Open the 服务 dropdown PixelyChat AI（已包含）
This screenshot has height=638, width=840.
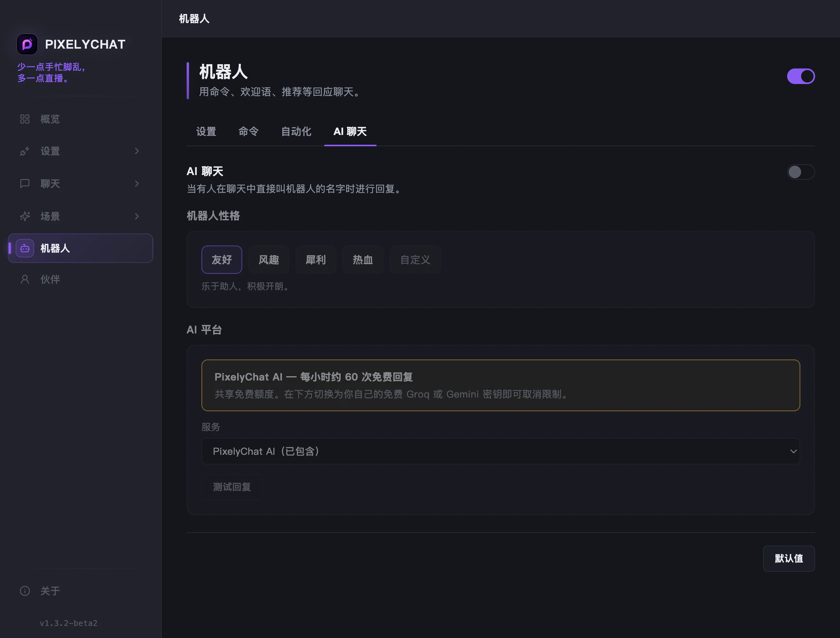pyautogui.click(x=501, y=451)
